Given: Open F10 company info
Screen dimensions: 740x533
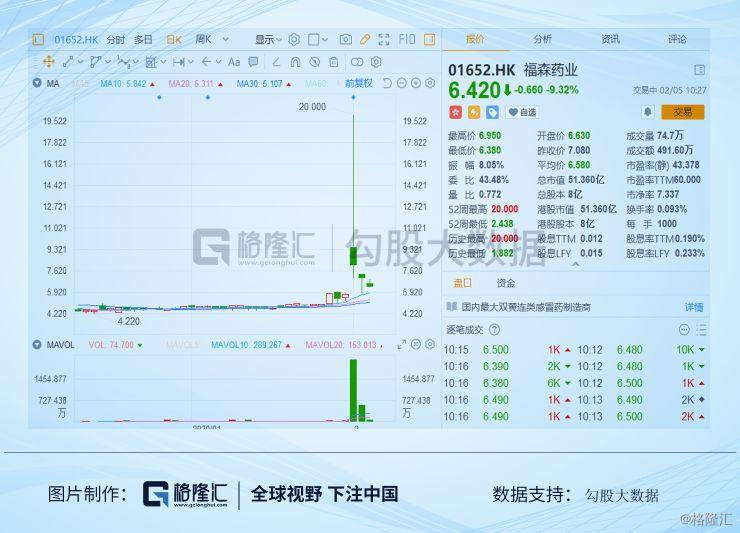Looking at the screenshot, I should 407,39.
